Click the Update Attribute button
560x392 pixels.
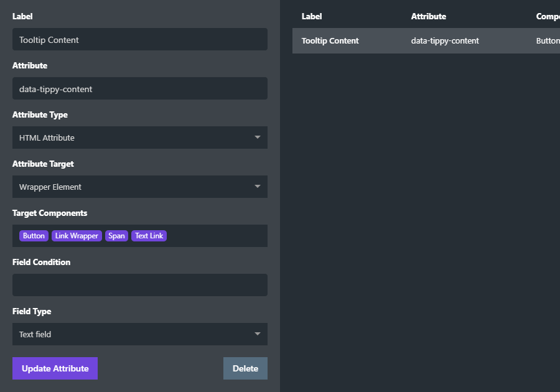pyautogui.click(x=55, y=368)
